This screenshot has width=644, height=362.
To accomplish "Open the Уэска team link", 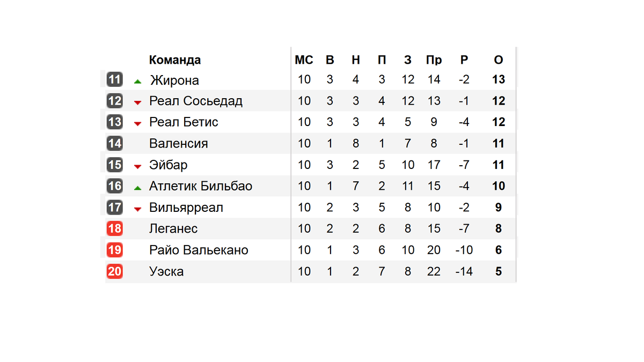I will pyautogui.click(x=166, y=271).
